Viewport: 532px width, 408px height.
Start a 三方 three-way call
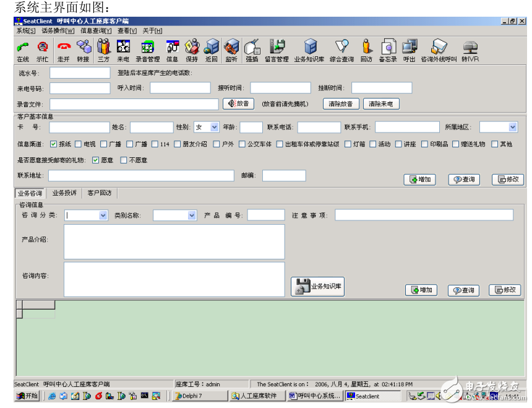[103, 50]
